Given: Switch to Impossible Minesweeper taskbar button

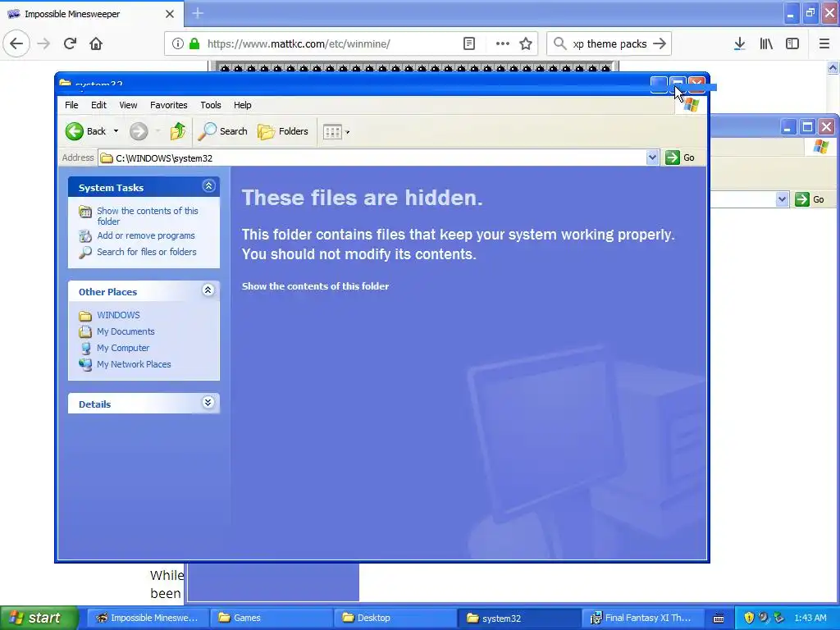Looking at the screenshot, I should pyautogui.click(x=146, y=618).
